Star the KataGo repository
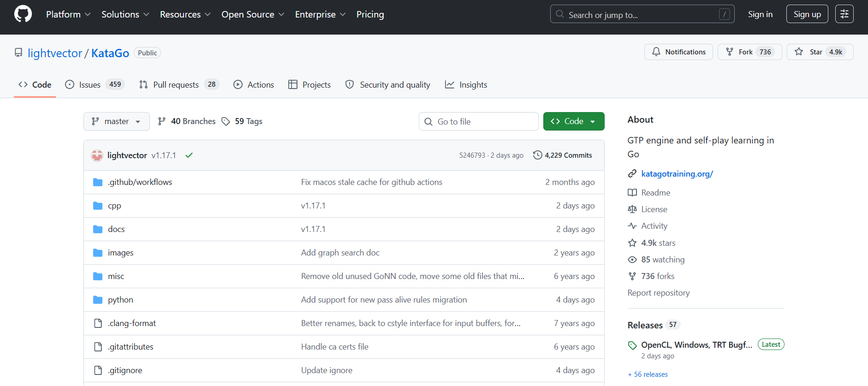This screenshot has height=386, width=868. click(x=820, y=52)
